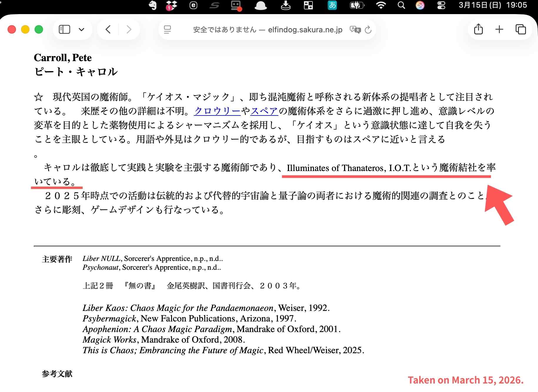Toggle the Safari sidebar
Screen dimensions: 538x392
(64, 29)
